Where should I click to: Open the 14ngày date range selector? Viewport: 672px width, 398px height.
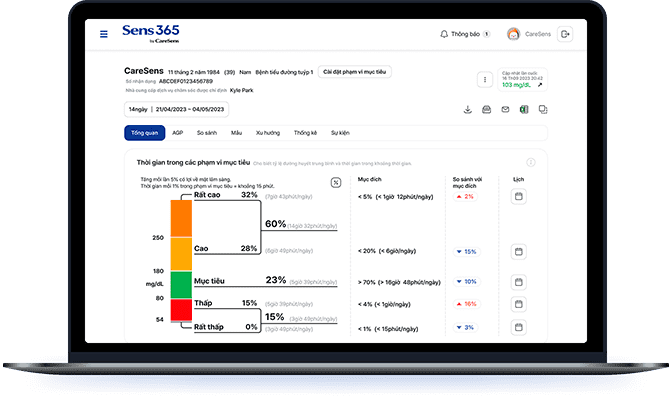pyautogui.click(x=177, y=109)
